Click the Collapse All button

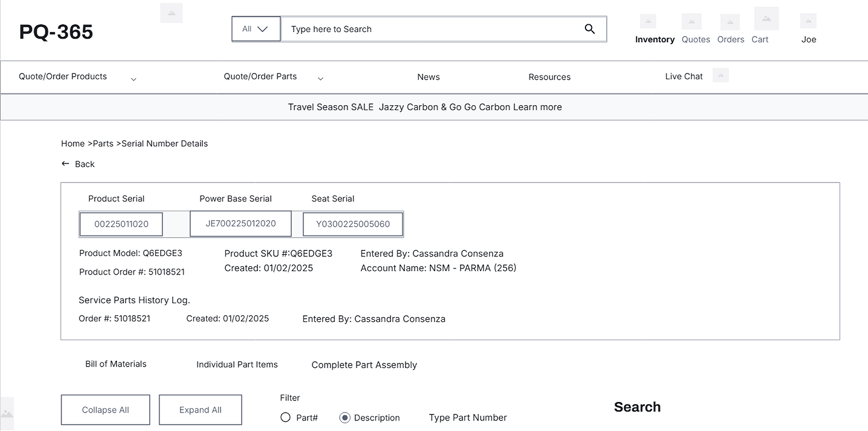[105, 410]
